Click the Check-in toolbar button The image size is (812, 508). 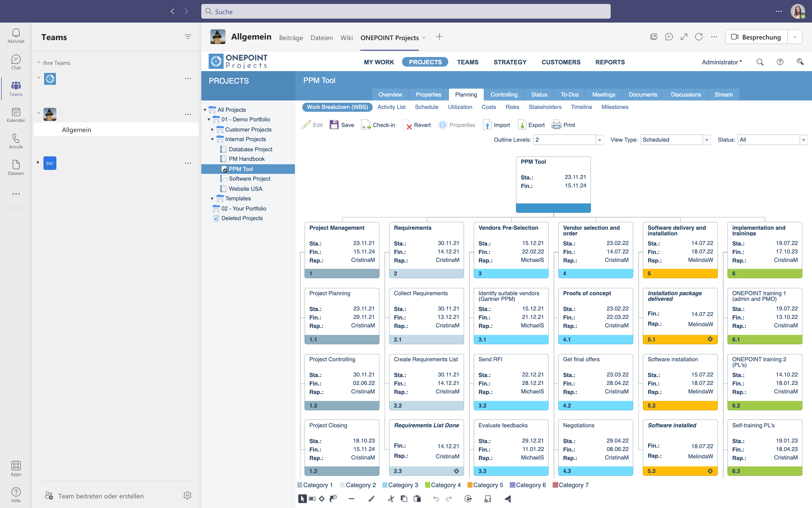[378, 125]
